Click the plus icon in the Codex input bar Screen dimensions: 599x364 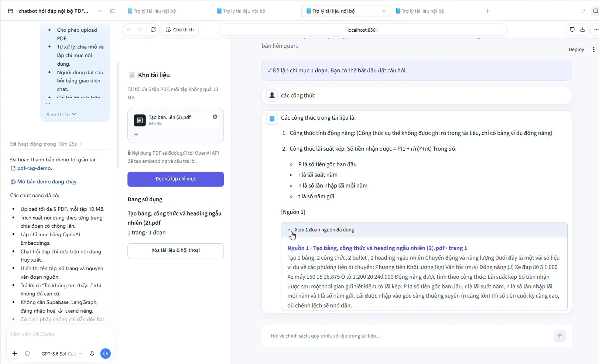[x=15, y=354]
